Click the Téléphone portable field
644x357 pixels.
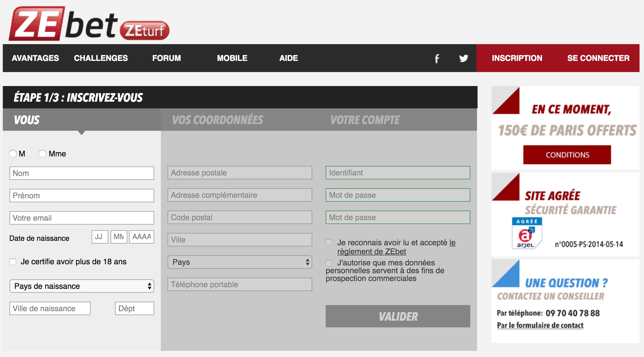240,284
